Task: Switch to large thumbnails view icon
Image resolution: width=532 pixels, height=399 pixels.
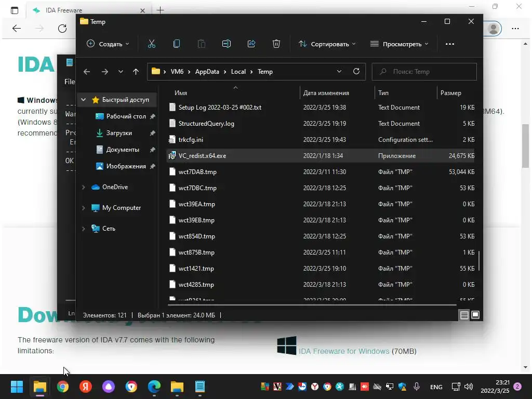Action: [x=475, y=315]
